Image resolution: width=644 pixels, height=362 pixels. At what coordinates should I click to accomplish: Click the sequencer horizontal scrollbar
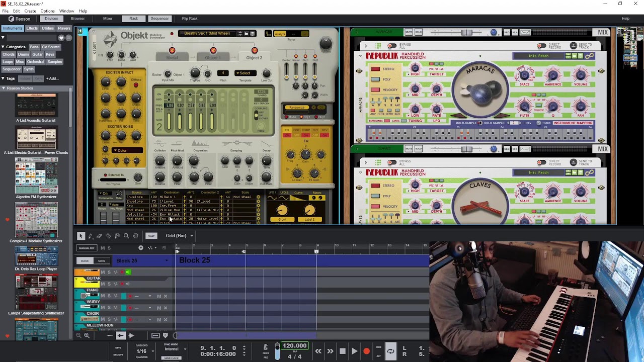(x=247, y=335)
